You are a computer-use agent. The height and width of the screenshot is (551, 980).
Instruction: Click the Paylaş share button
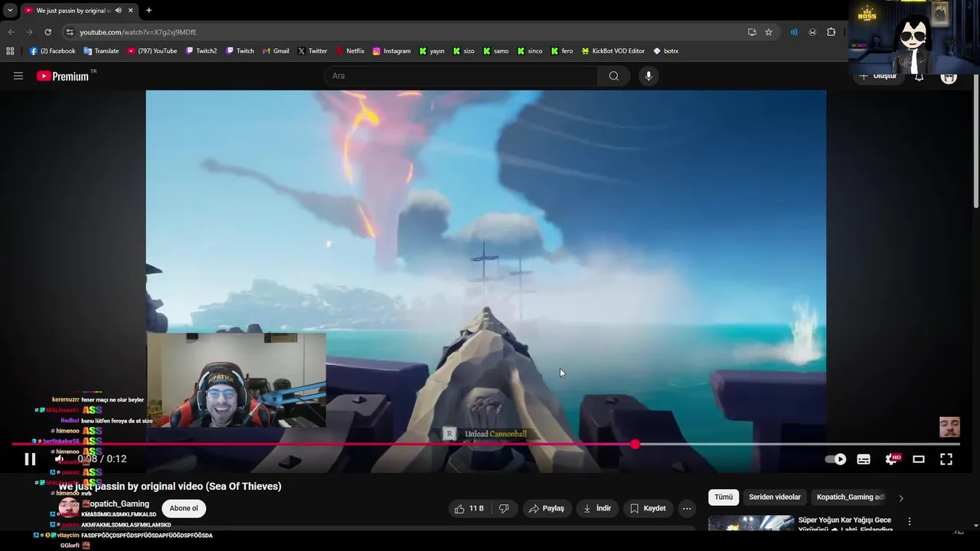click(x=547, y=508)
